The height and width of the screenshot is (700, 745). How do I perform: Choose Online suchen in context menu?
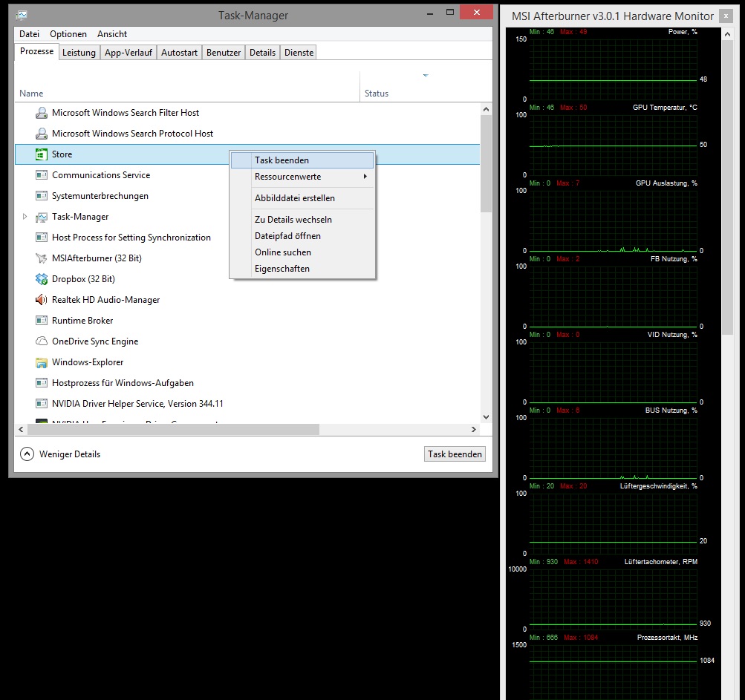pos(302,252)
